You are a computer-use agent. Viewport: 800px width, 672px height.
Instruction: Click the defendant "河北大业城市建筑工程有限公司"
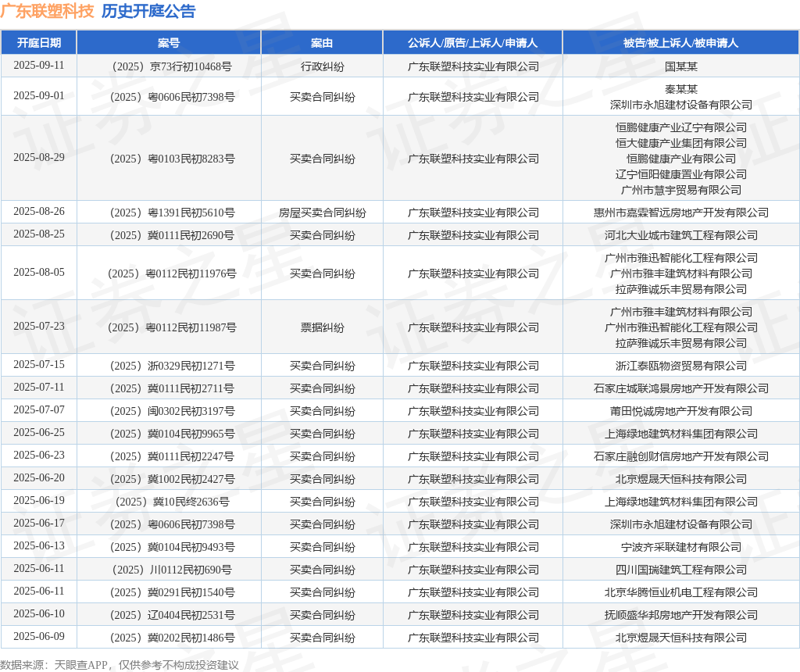681,235
